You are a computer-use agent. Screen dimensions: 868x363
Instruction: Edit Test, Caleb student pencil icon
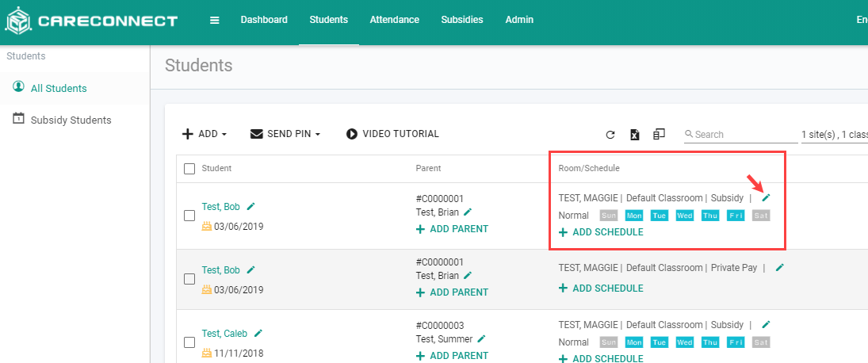[258, 333]
